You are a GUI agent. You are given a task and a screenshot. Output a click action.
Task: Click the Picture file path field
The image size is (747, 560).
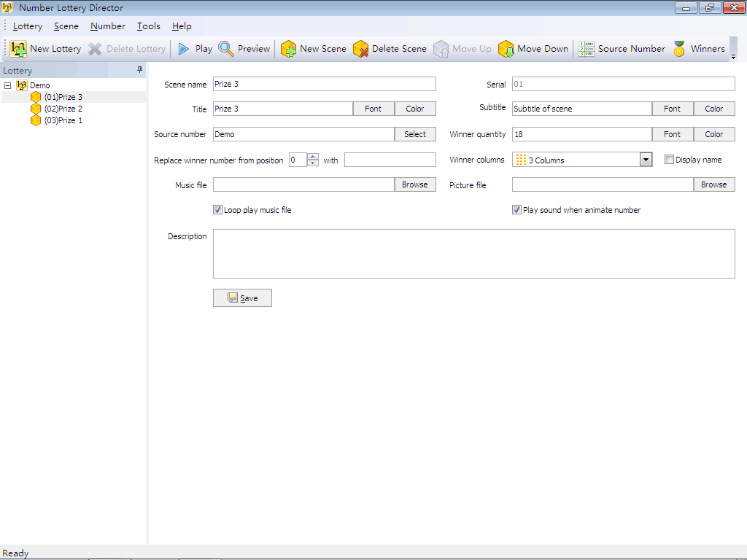603,184
